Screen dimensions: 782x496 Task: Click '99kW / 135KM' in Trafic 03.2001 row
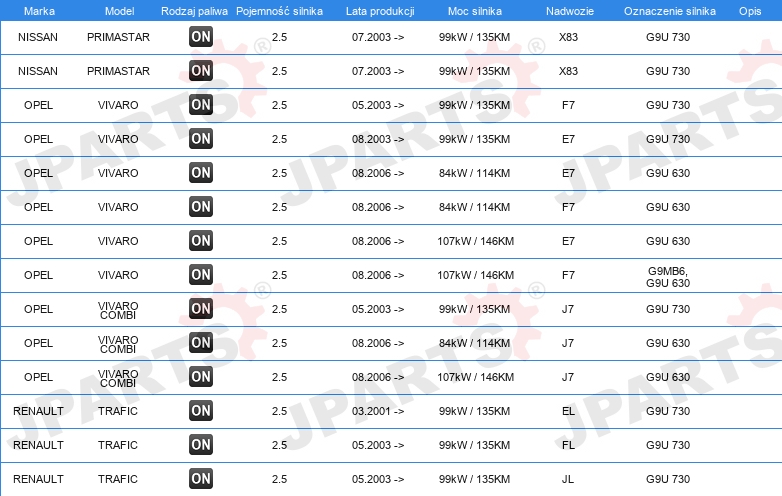click(474, 411)
